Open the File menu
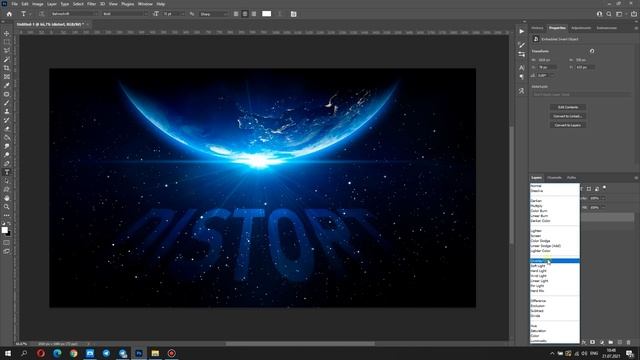Image resolution: width=640 pixels, height=360 pixels. coord(14,4)
